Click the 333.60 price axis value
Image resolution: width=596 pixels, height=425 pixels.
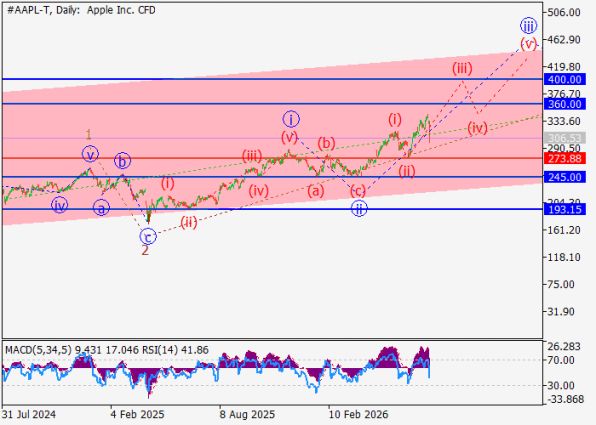pos(564,121)
